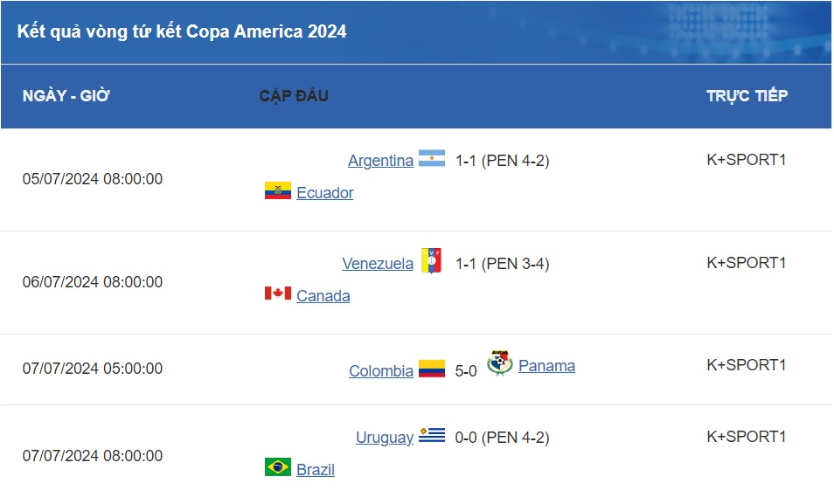The height and width of the screenshot is (504, 834).
Task: Open the Argentina team link
Action: [x=380, y=161]
